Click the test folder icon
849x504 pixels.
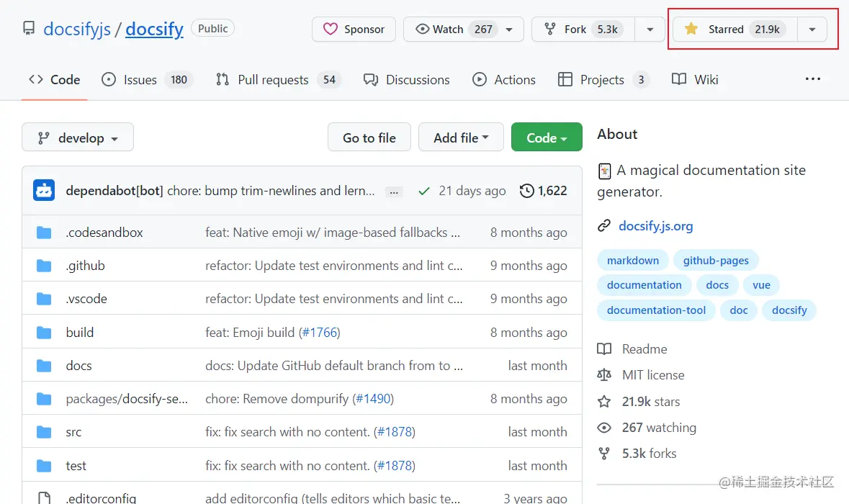tap(44, 466)
